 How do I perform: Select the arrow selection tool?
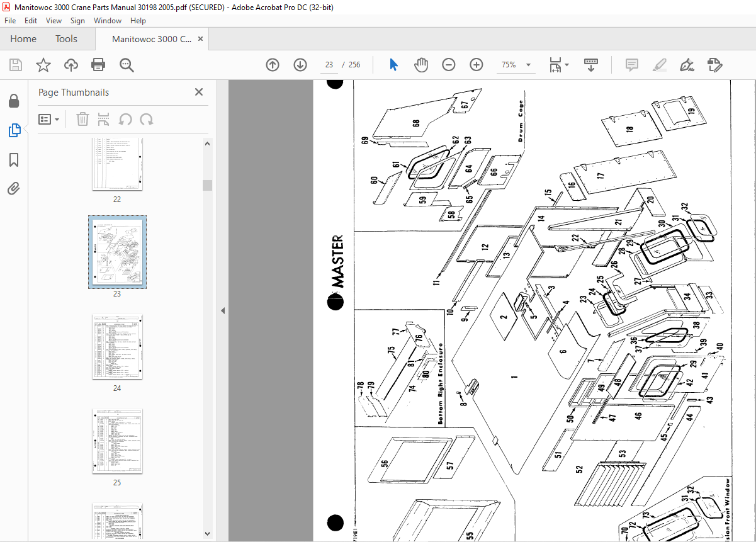[x=394, y=65]
